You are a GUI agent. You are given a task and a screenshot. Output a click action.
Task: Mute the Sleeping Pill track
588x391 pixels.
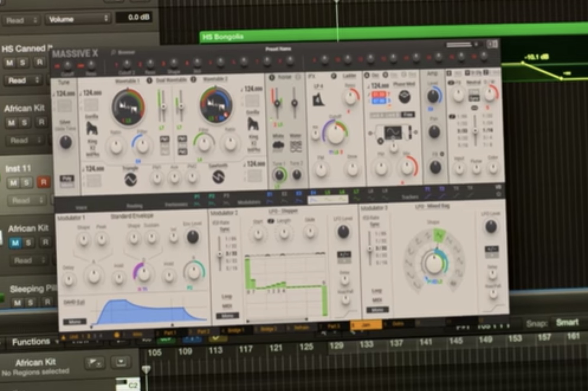tap(17, 303)
